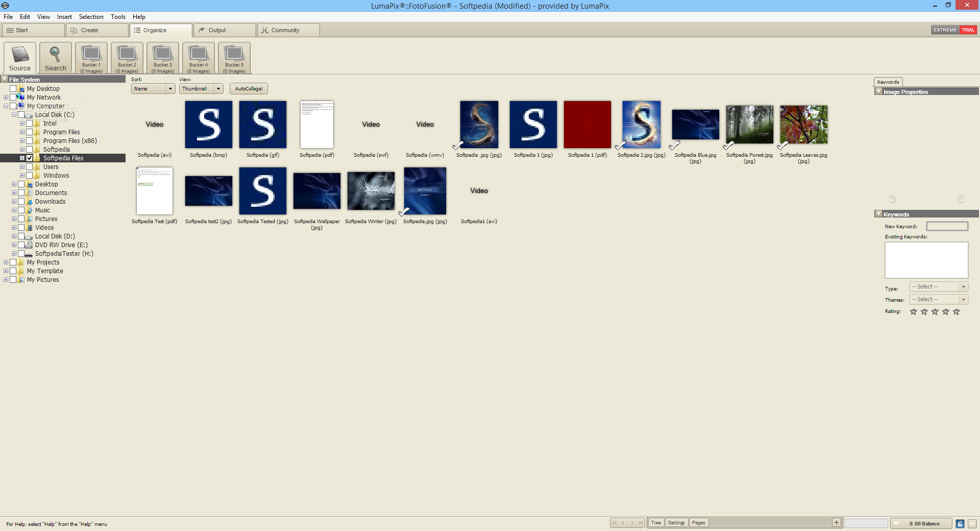
Task: Select Bucket 3 image bucket
Action: pos(163,58)
